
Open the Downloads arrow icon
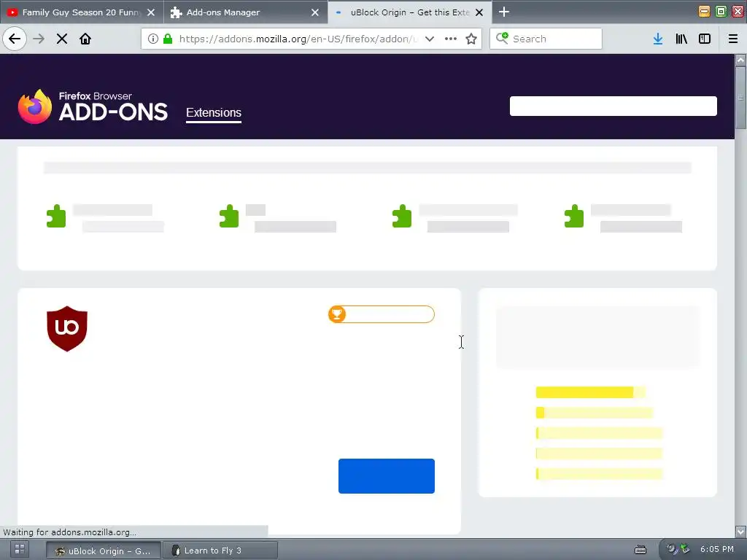tap(658, 39)
